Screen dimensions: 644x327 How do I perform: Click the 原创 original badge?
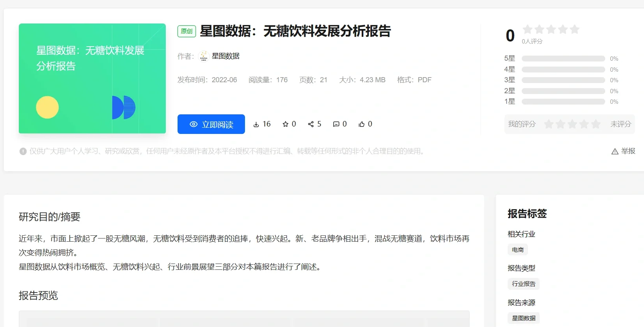coord(187,31)
